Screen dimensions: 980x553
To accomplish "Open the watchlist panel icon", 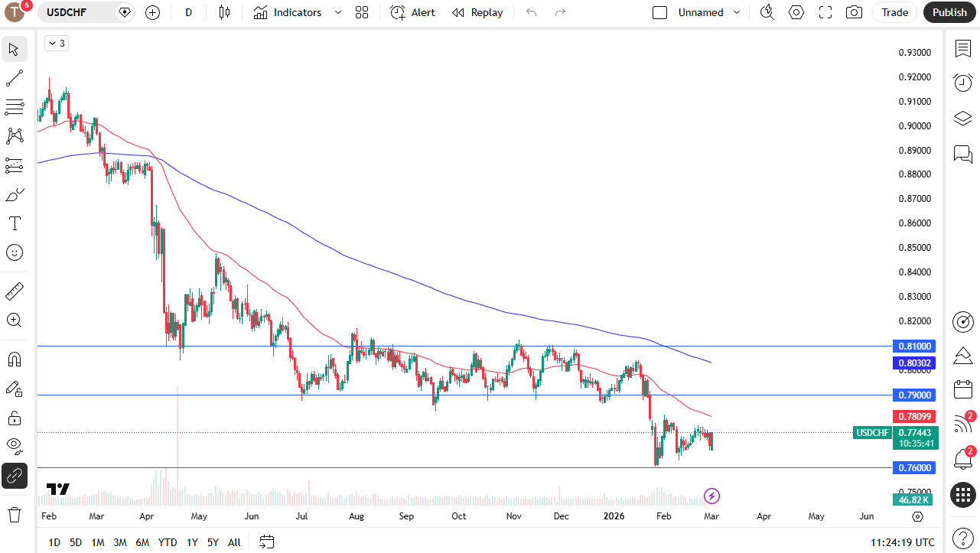I will point(962,49).
